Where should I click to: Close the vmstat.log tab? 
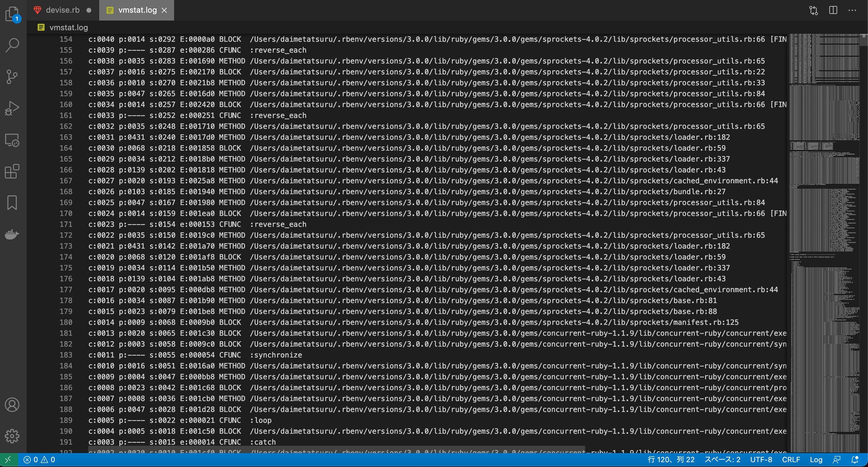coord(164,10)
